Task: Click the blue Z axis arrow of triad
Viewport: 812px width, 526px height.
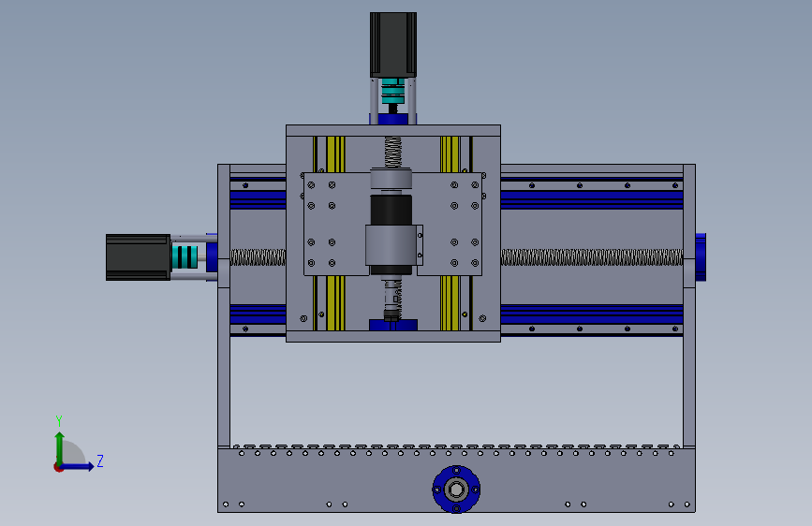Action: tap(78, 466)
